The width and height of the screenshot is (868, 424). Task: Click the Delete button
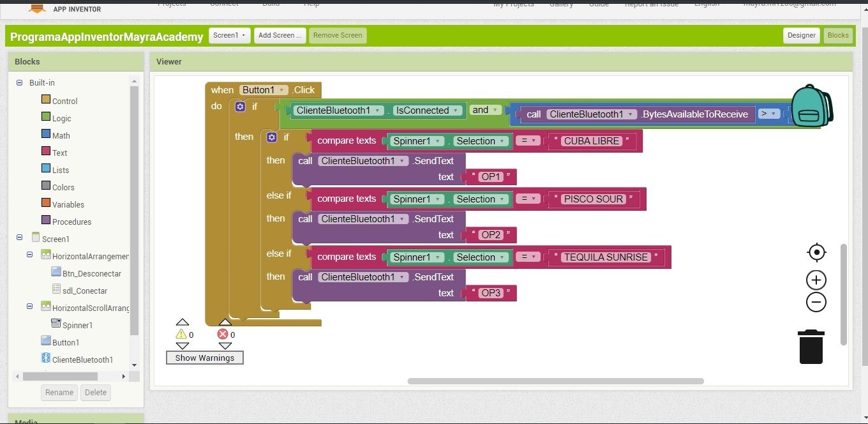[96, 393]
